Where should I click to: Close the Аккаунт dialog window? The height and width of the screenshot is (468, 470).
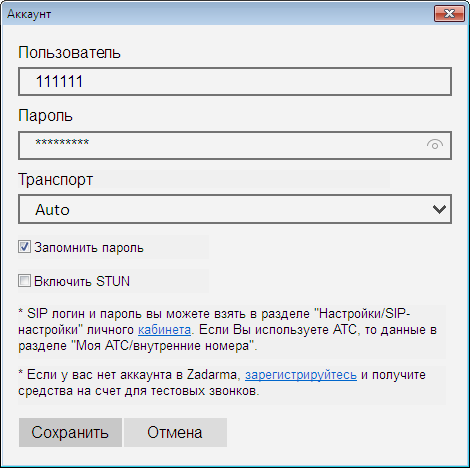tap(449, 14)
